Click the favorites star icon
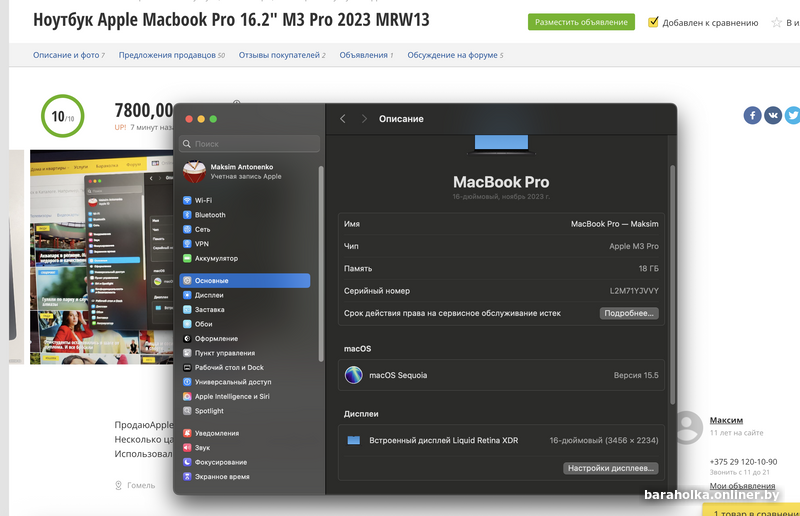Screen dimensions: 800x516 tap(777, 22)
